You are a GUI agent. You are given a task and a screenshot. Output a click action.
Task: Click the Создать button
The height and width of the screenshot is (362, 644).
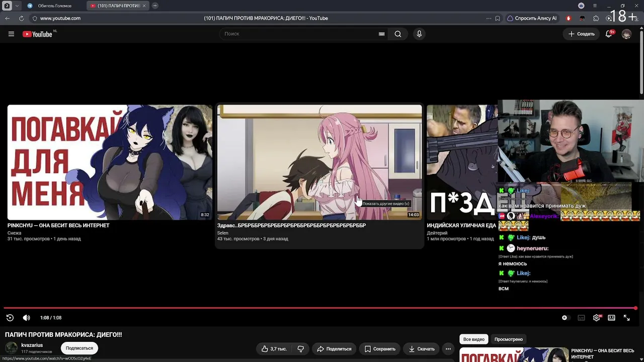(582, 34)
